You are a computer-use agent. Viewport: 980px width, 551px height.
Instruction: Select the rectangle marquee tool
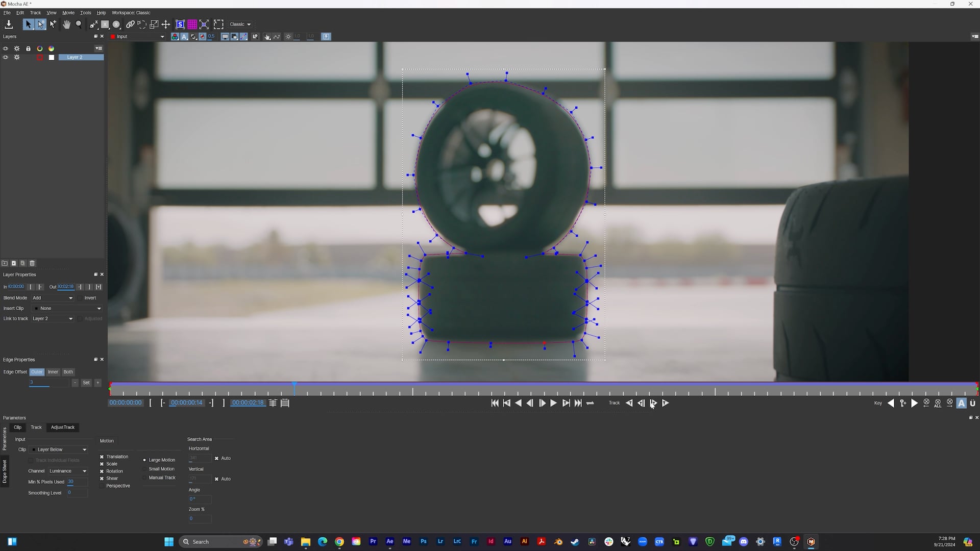[218, 24]
